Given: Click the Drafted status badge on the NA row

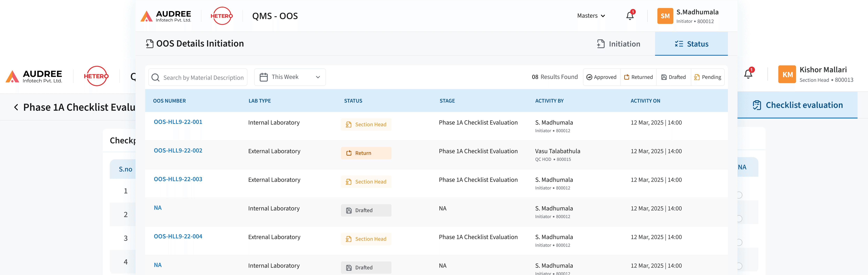Looking at the screenshot, I should (x=366, y=210).
